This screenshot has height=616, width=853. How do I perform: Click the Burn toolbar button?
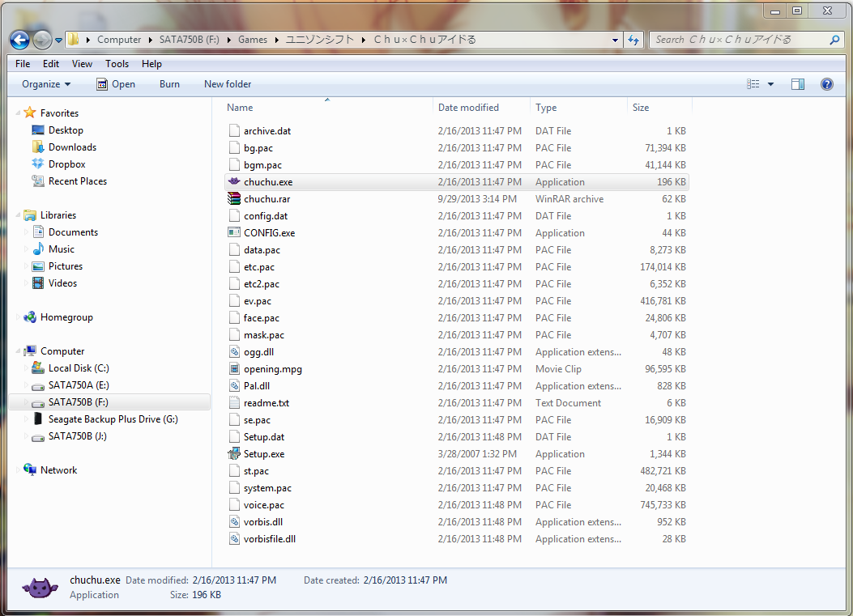(170, 84)
